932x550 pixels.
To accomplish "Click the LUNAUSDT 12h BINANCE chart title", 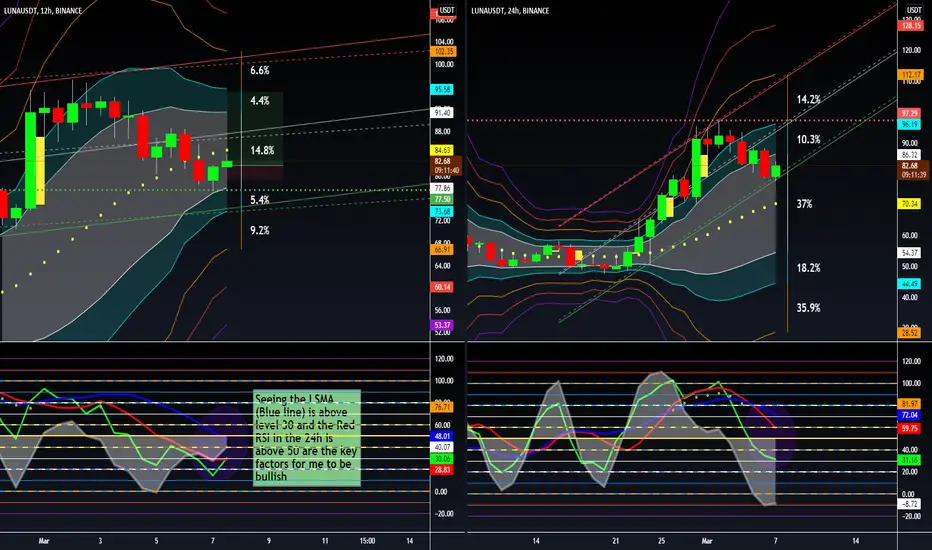I will [42, 11].
